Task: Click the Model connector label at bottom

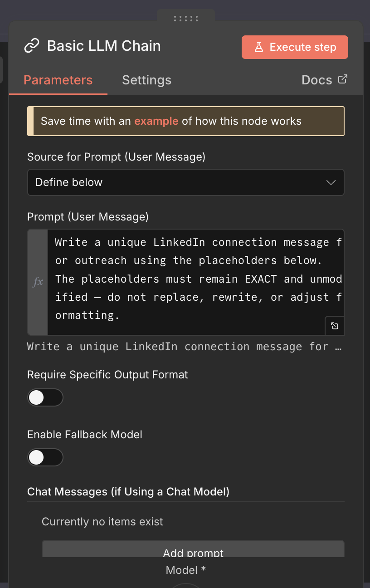Action: 185,570
